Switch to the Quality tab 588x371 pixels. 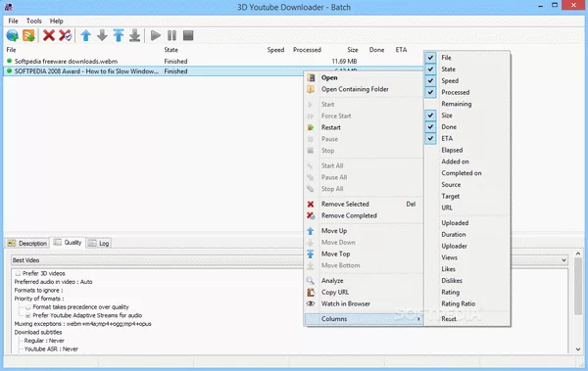click(68, 243)
